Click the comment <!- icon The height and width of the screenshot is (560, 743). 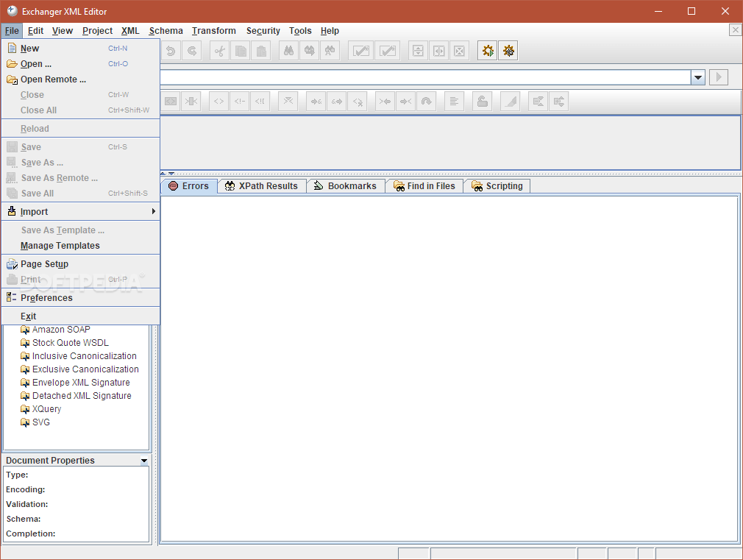pyautogui.click(x=240, y=101)
